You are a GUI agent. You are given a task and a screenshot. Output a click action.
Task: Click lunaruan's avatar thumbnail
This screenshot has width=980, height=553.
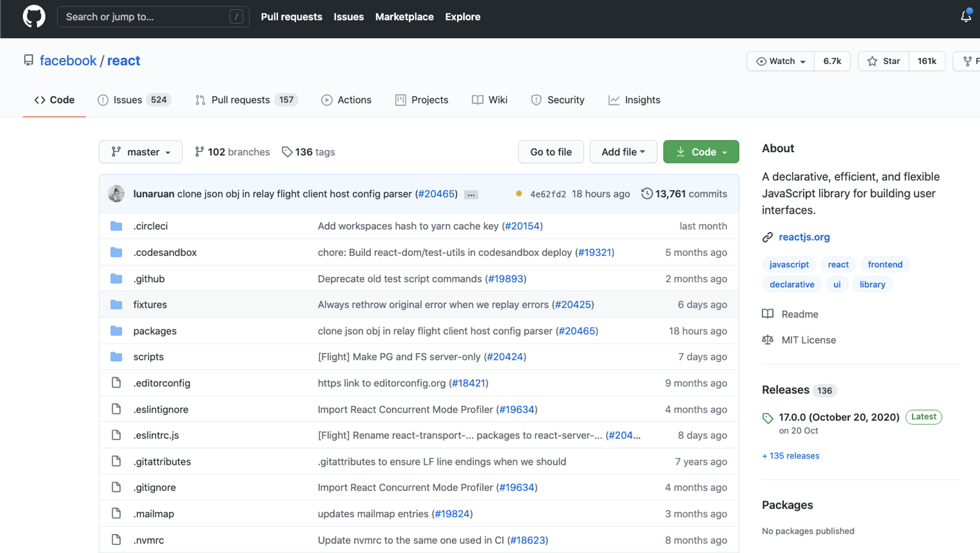tap(116, 194)
